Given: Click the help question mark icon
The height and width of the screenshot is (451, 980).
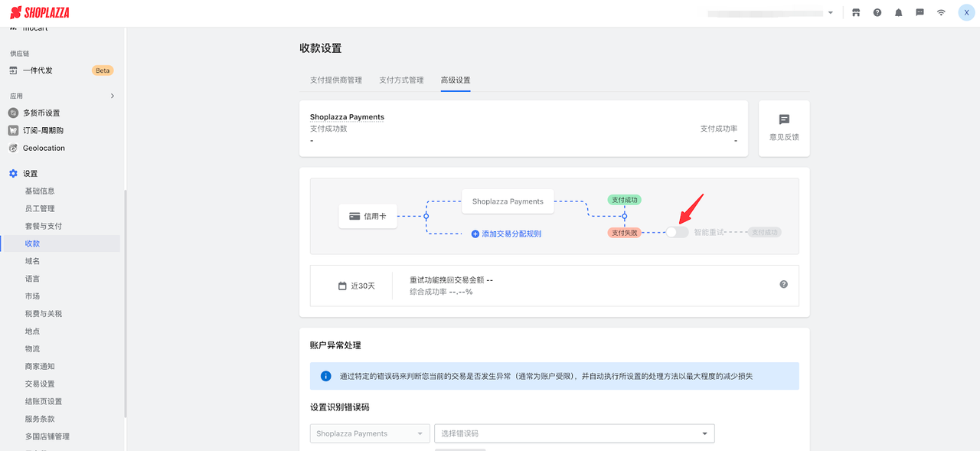Looking at the screenshot, I should pyautogui.click(x=877, y=12).
